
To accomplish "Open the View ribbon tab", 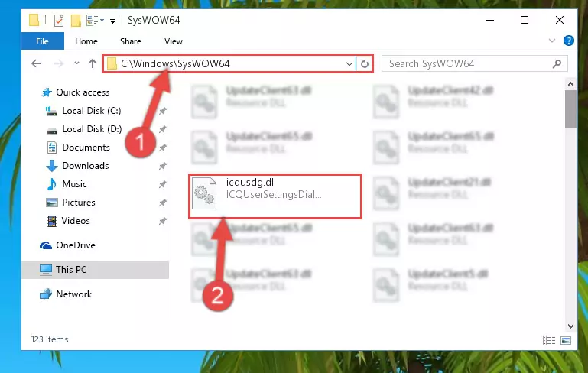I will point(174,41).
